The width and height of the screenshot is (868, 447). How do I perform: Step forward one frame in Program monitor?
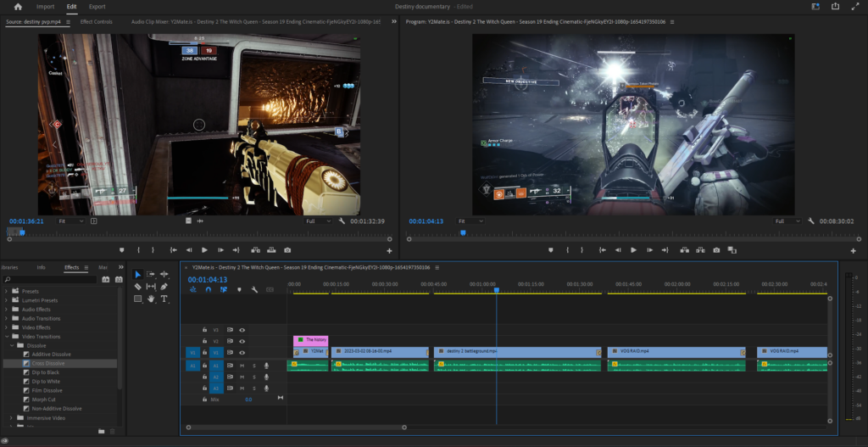click(650, 250)
